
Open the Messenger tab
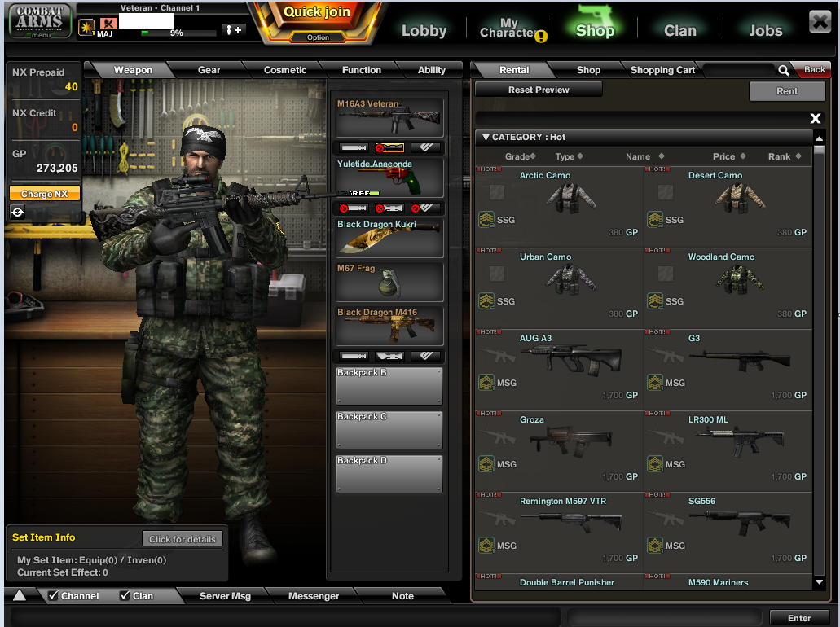coord(314,596)
